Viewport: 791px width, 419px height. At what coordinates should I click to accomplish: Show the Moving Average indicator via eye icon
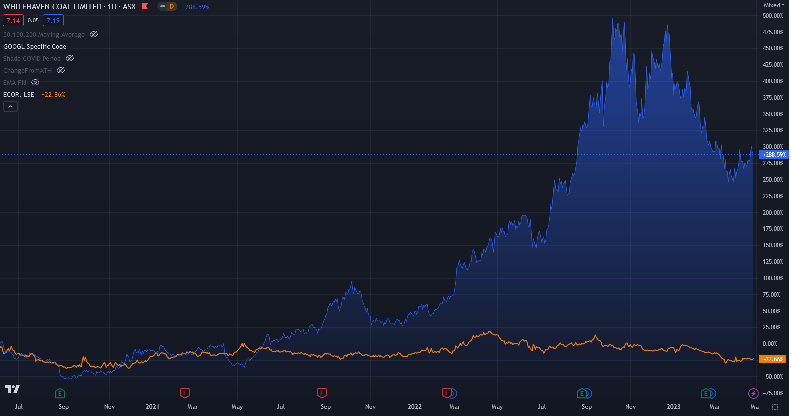point(94,34)
